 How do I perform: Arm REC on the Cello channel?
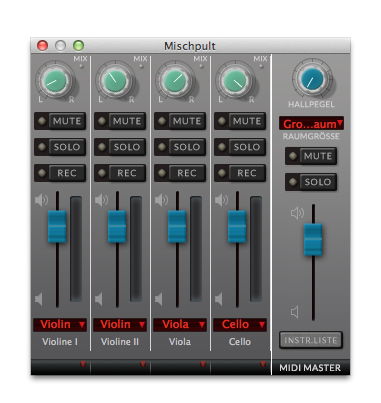240,173
